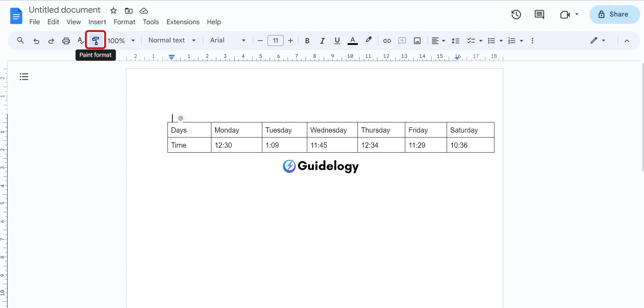Image resolution: width=644 pixels, height=308 pixels.
Task: Add a comment from the toolbar
Action: click(x=402, y=41)
